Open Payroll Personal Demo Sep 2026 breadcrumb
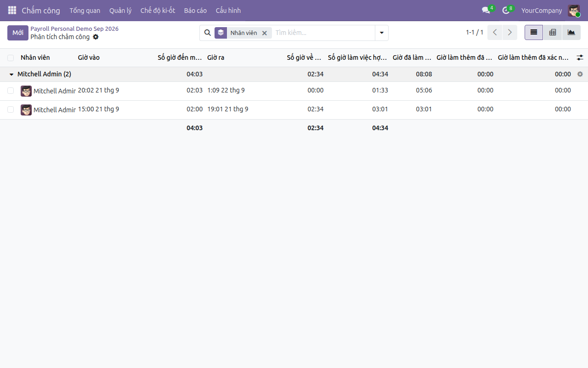The image size is (588, 368). click(74, 29)
